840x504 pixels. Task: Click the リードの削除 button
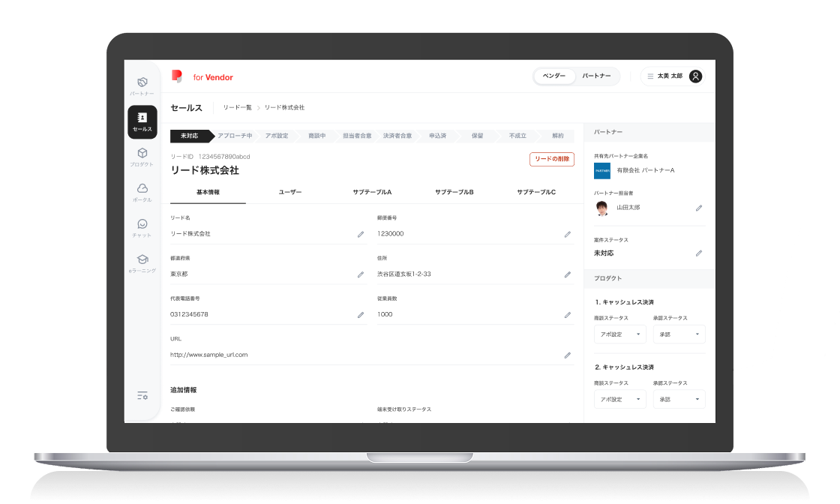pyautogui.click(x=553, y=159)
